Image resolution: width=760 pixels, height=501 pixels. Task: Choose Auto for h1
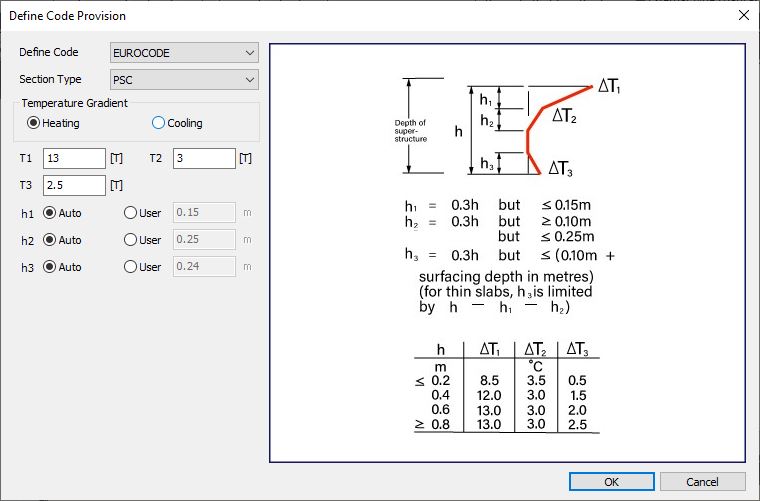[50, 213]
